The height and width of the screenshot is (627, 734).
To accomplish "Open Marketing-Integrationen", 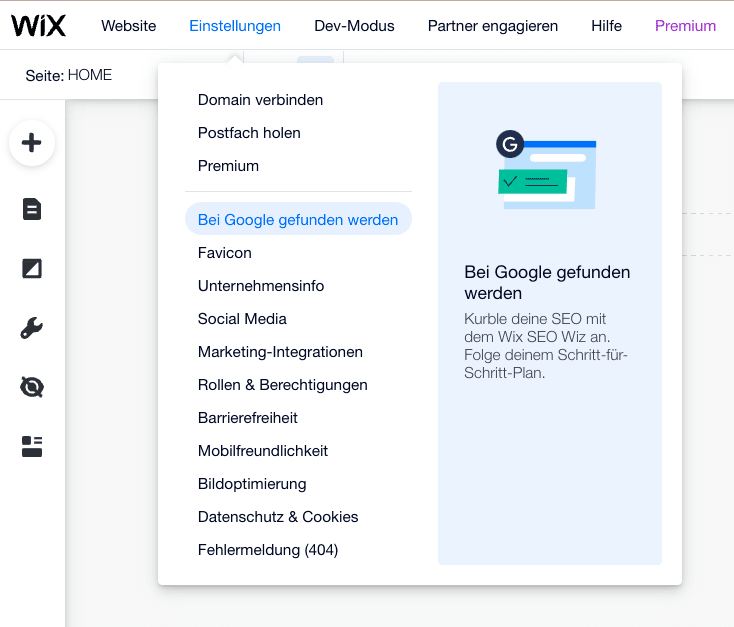I will click(x=280, y=352).
